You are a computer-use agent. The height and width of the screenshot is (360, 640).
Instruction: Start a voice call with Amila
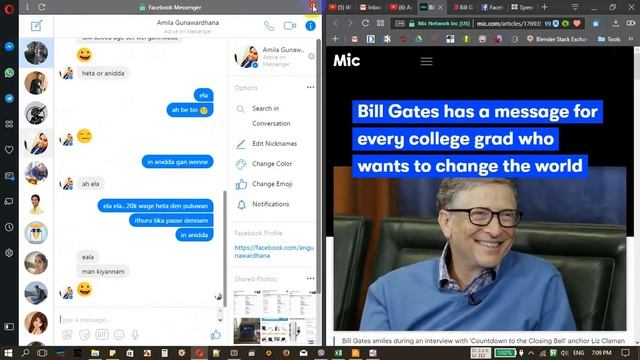click(x=269, y=26)
